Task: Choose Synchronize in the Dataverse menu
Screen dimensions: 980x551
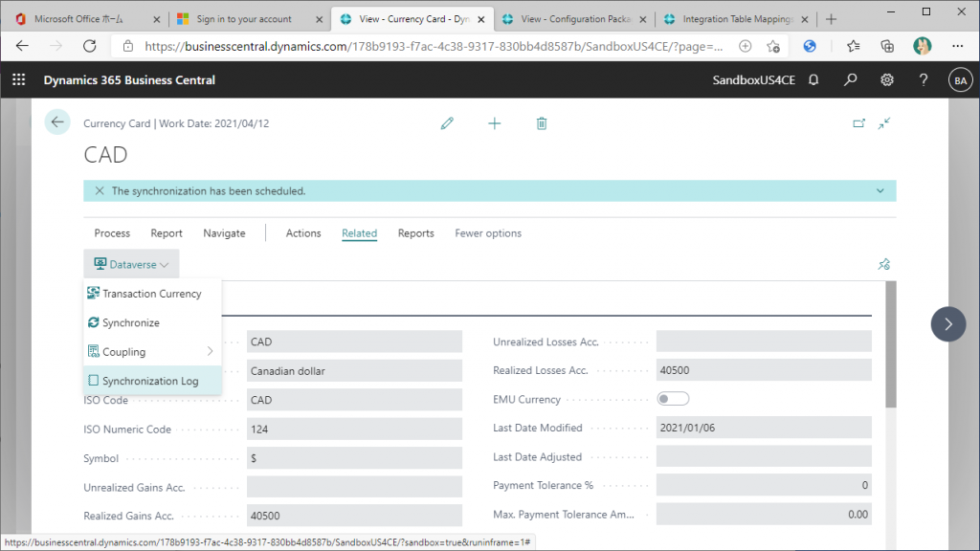Action: pyautogui.click(x=152, y=322)
